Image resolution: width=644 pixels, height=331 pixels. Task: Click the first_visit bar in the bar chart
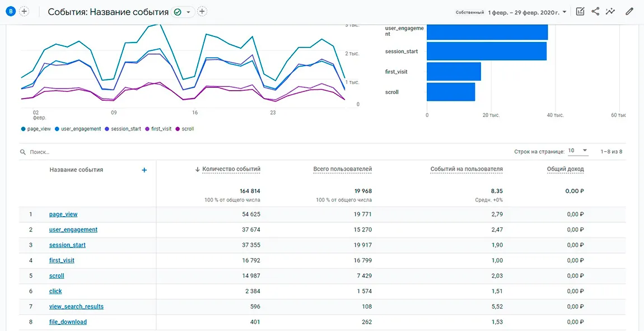pos(454,72)
